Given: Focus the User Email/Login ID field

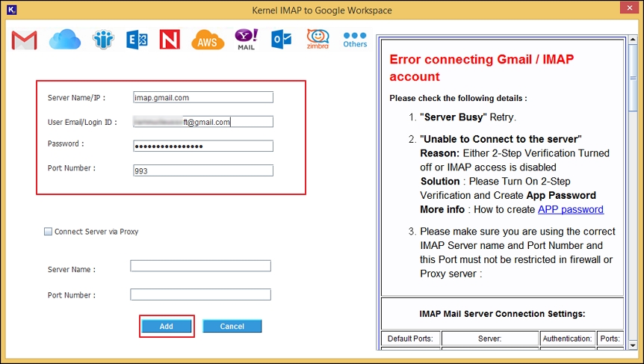Looking at the screenshot, I should 203,122.
